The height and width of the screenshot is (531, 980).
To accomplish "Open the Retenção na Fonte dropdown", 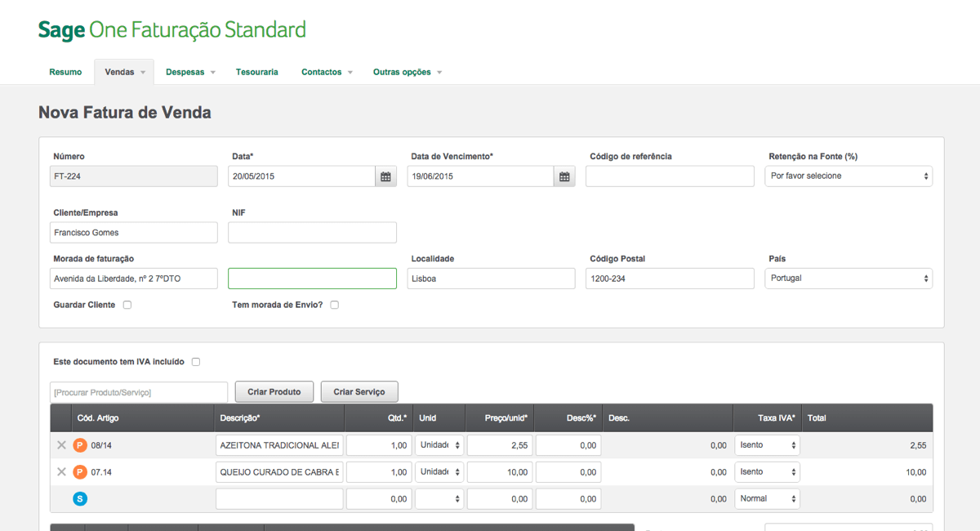I will (849, 176).
